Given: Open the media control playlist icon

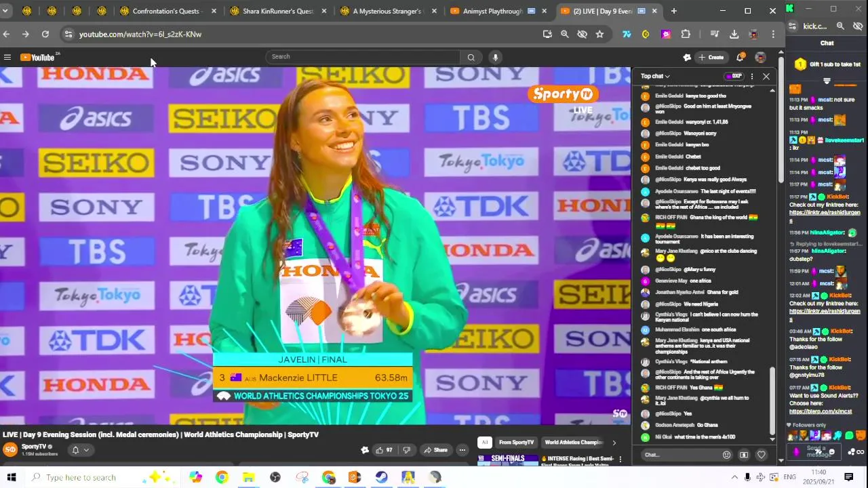Looking at the screenshot, I should (714, 34).
